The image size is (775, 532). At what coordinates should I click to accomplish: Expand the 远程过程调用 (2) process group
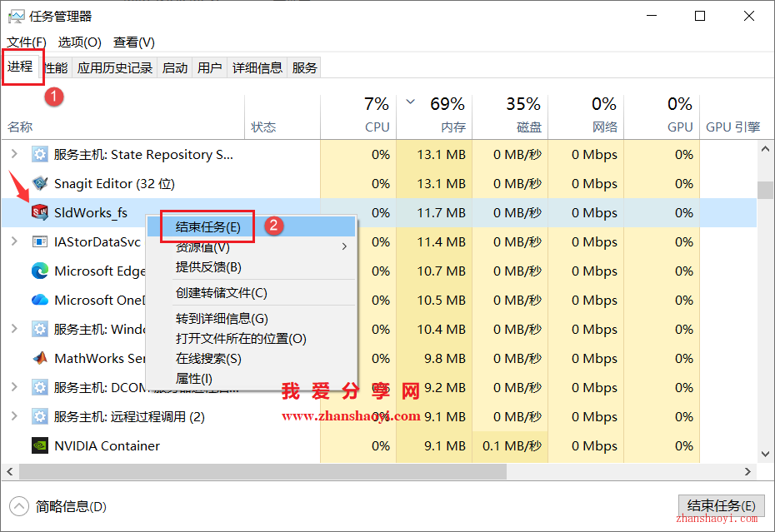pyautogui.click(x=14, y=416)
